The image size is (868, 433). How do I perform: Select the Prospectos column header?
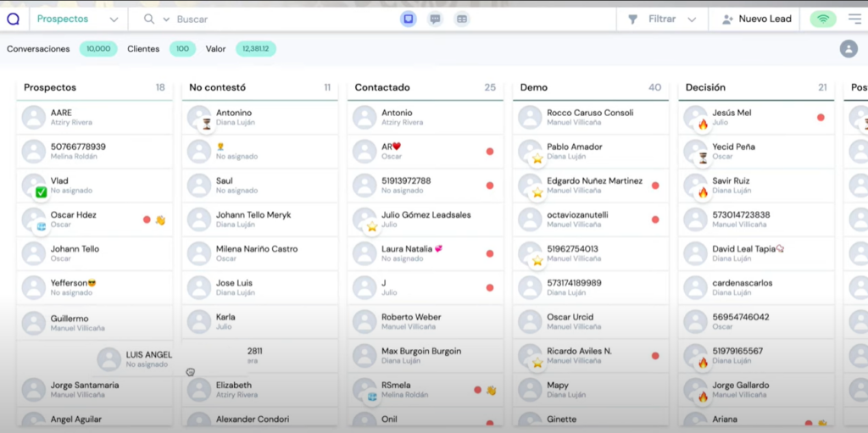coord(94,87)
